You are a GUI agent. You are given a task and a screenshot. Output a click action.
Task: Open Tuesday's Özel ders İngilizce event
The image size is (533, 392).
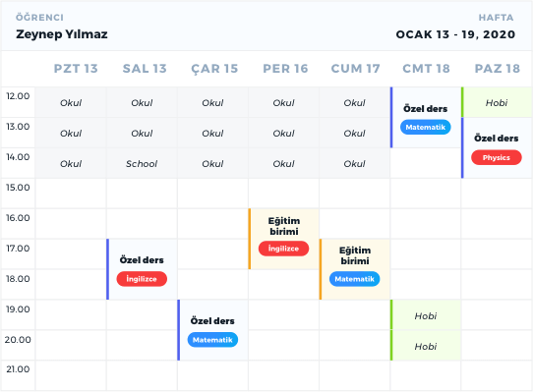pyautogui.click(x=142, y=269)
